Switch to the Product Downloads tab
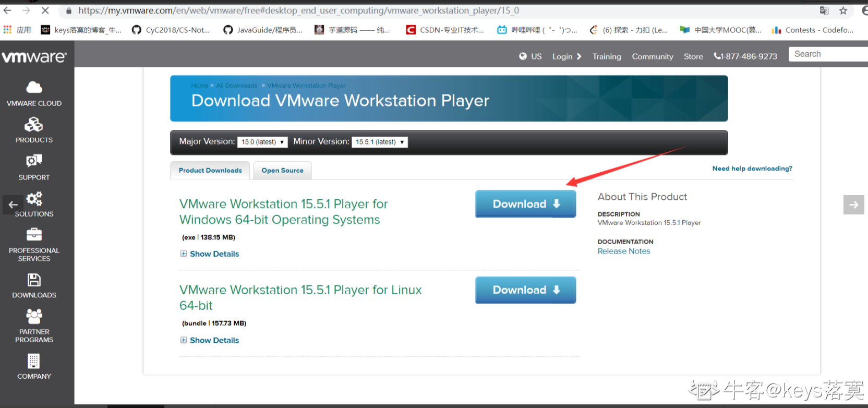Image resolution: width=868 pixels, height=408 pixels. coord(210,171)
